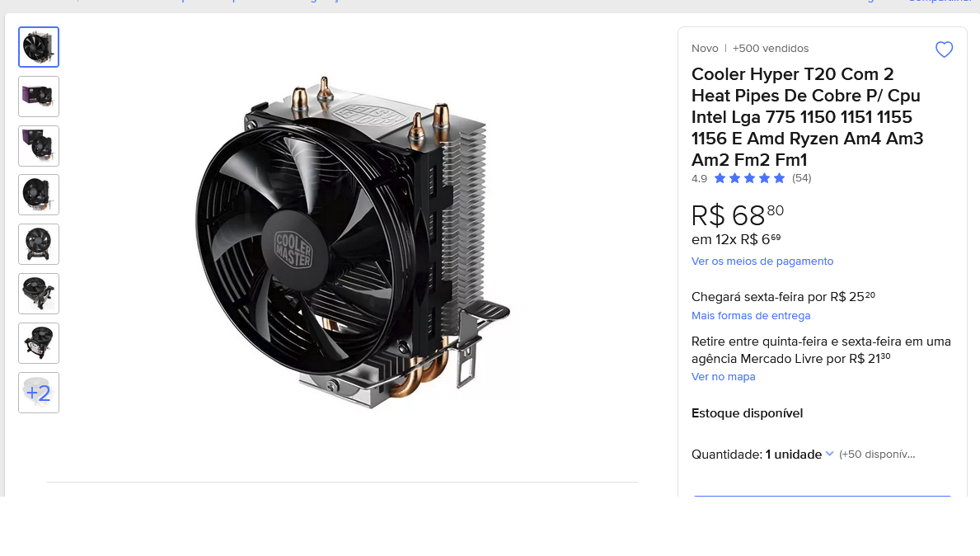Open the +2 more images thumbnail
Viewport: 980px width, 556px height.
coord(39,393)
